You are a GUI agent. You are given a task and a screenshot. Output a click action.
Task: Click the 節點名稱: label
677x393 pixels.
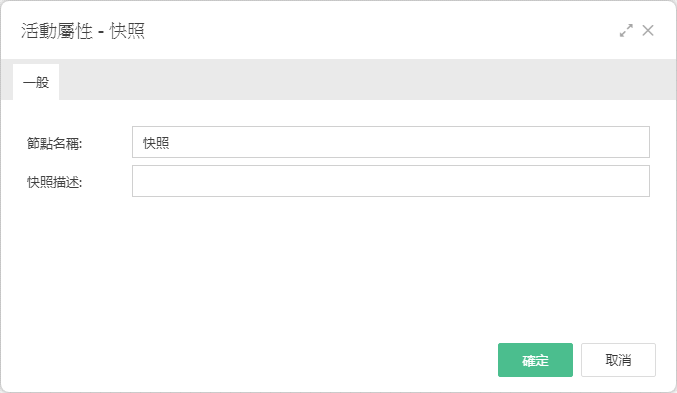coord(54,143)
